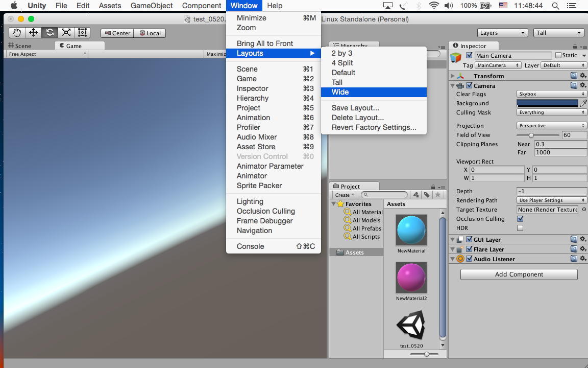Screen dimensions: 588x368
Task: Select Assets folder in Project tree
Action: [x=354, y=252]
